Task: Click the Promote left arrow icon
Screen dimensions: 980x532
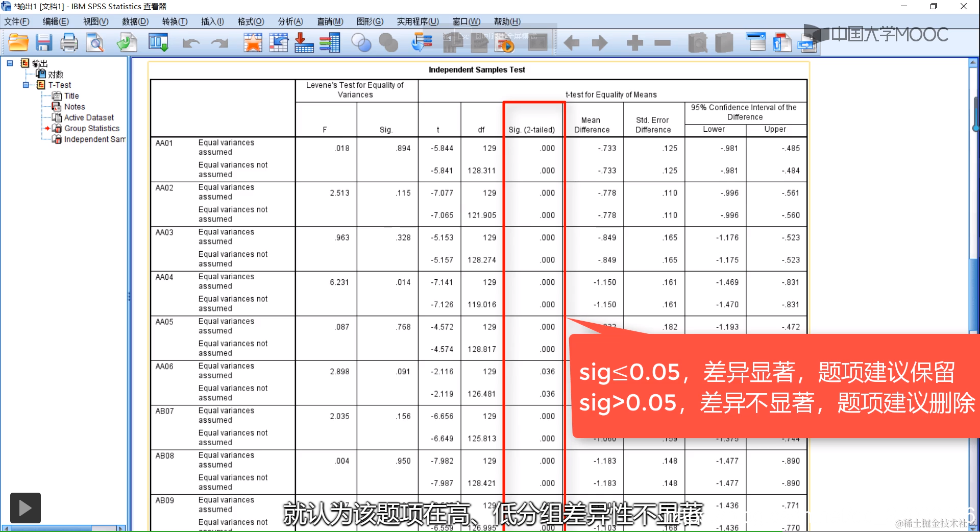Action: coord(572,43)
